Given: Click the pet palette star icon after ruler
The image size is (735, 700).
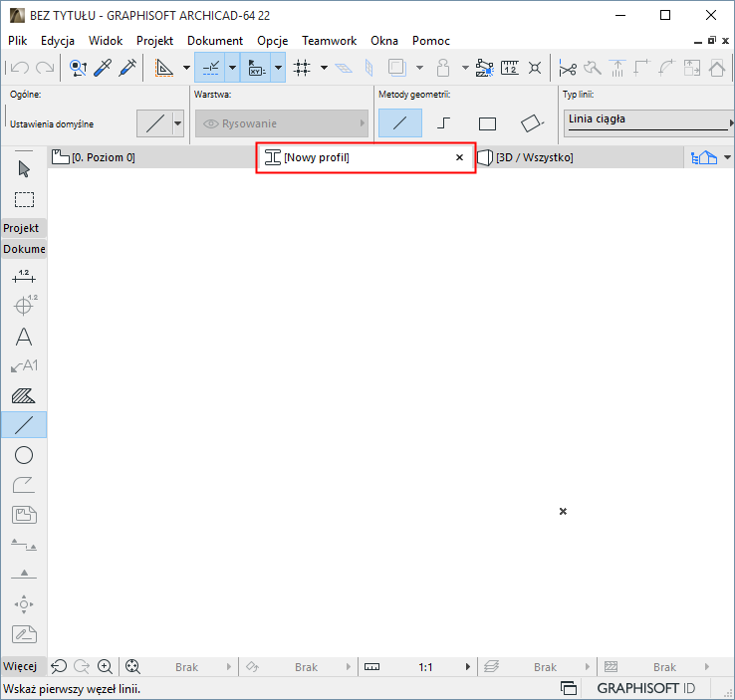Looking at the screenshot, I should point(535,68).
